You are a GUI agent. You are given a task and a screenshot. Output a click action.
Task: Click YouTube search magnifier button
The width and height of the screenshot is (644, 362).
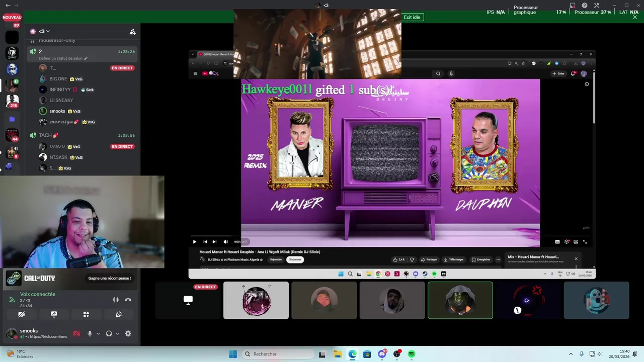[438, 73]
